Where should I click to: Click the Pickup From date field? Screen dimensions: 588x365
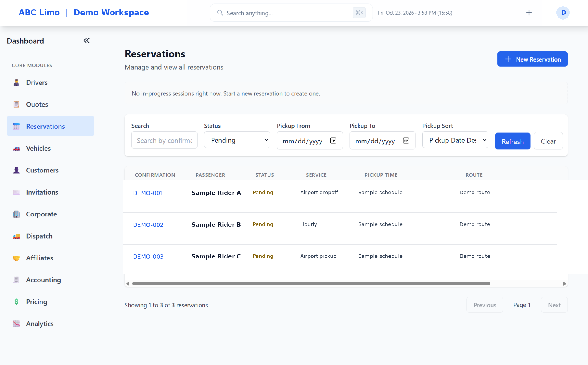310,141
